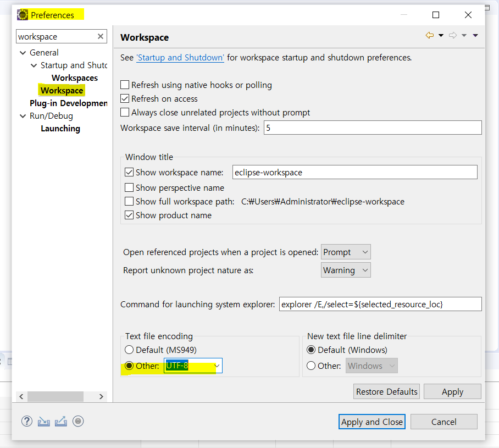Viewport: 499px width, 448px height.
Task: Enable Show full workspace path checkbox
Action: point(129,201)
